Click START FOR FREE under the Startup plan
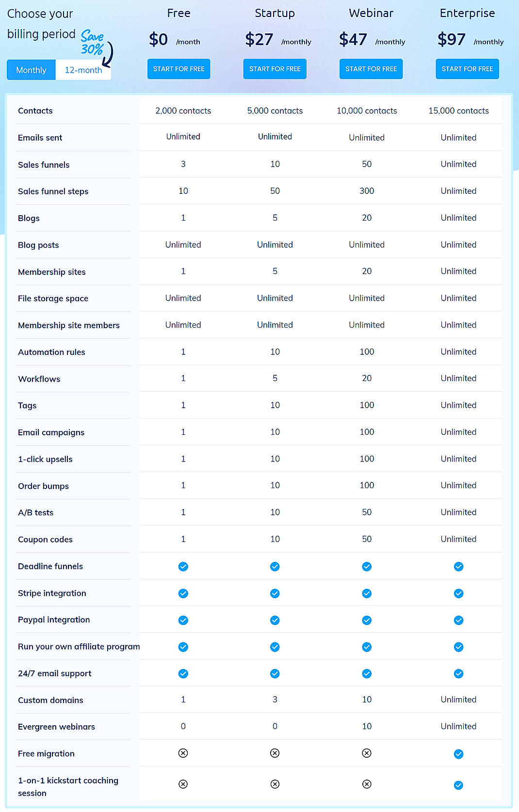This screenshot has height=812, width=519. [275, 69]
